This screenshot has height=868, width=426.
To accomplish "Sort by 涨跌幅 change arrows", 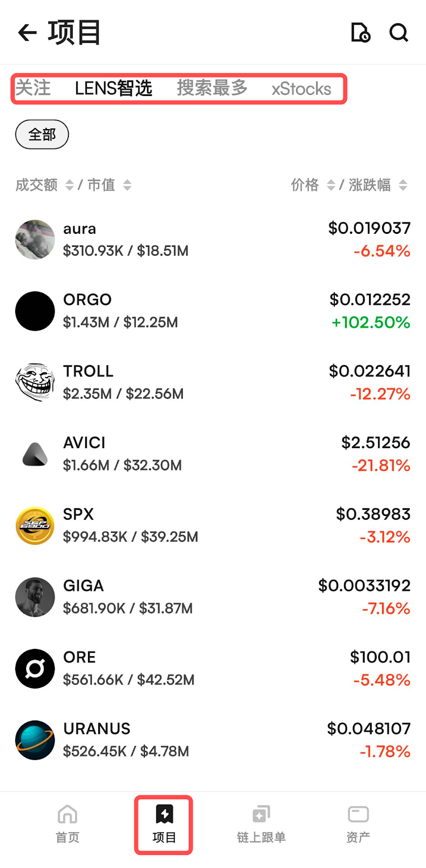I will pos(403,186).
